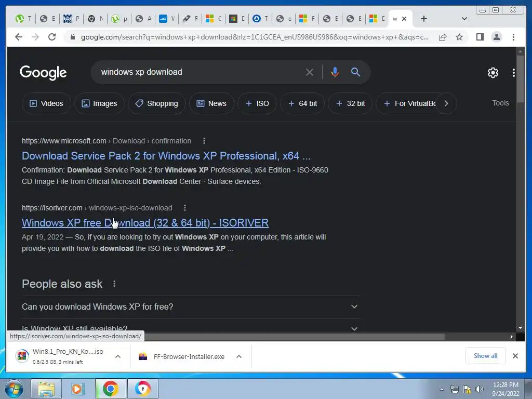Click the horizontal scrollbar right arrow
Image resolution: width=532 pixels, height=399 pixels.
coord(512,337)
